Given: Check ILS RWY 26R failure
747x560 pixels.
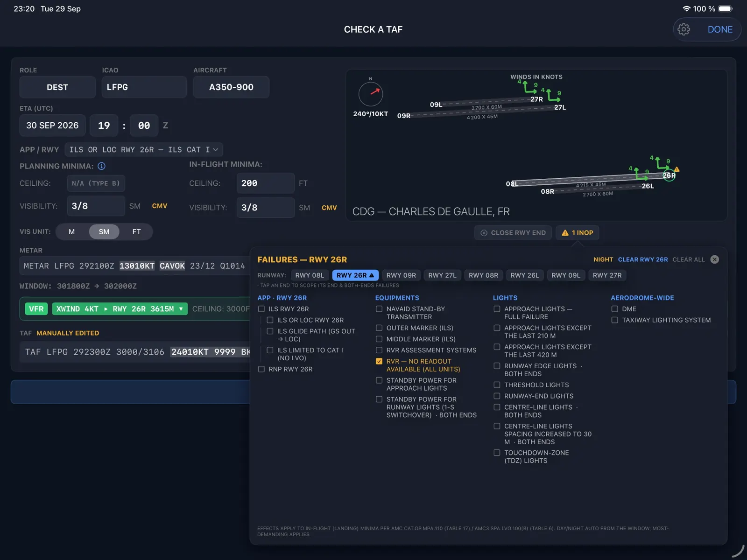Looking at the screenshot, I should click(x=261, y=309).
